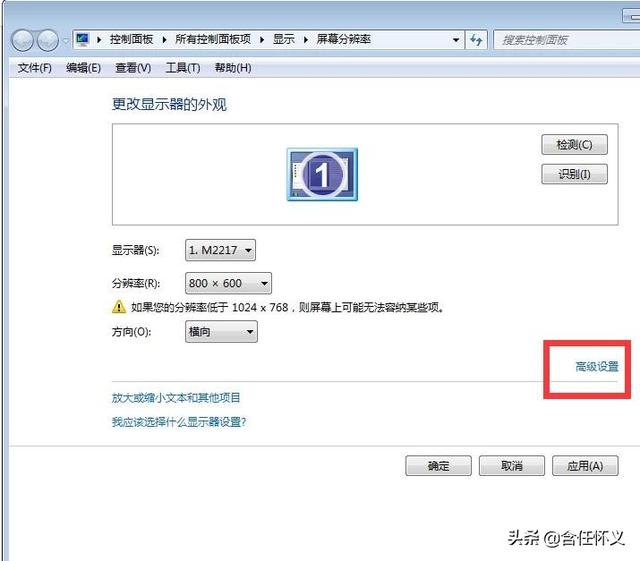Image resolution: width=640 pixels, height=561 pixels.
Task: Open the 文件(F) menu
Action: pos(35,68)
